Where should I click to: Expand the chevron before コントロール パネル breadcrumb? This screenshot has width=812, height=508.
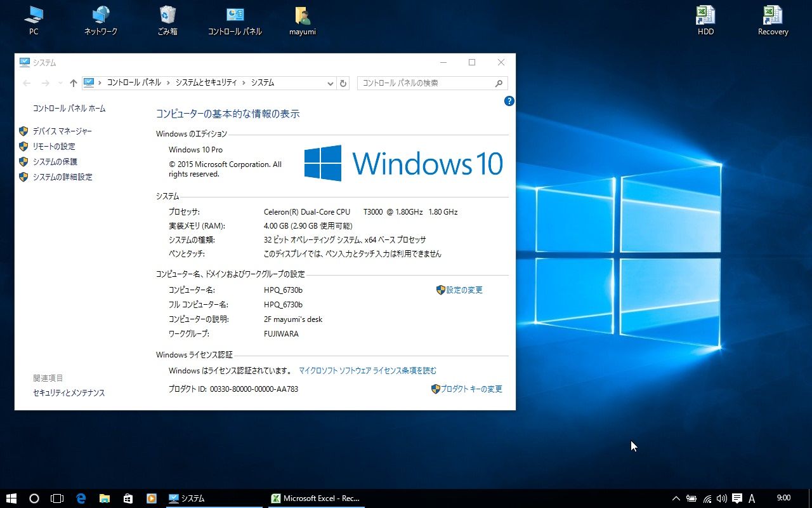100,83
